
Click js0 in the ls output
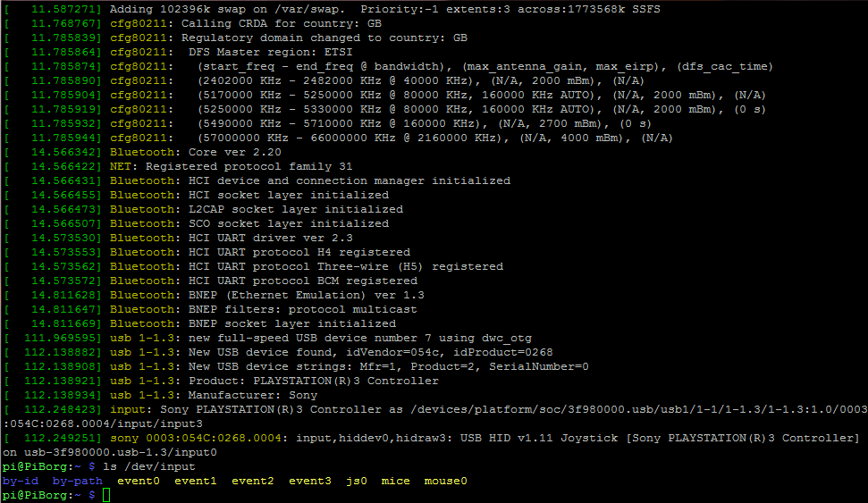pos(356,481)
